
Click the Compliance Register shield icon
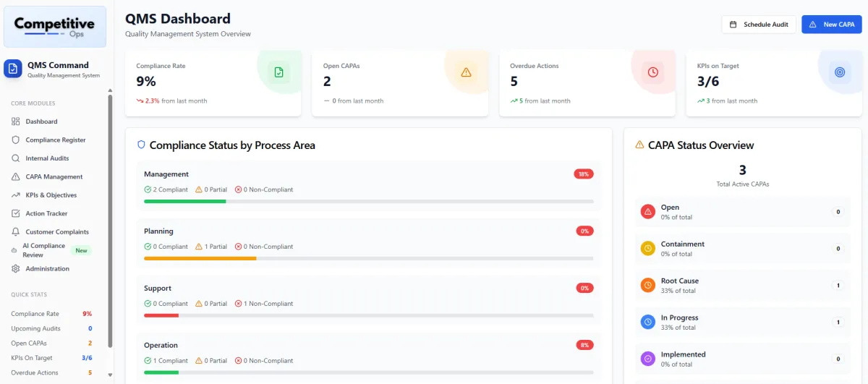[x=16, y=140]
